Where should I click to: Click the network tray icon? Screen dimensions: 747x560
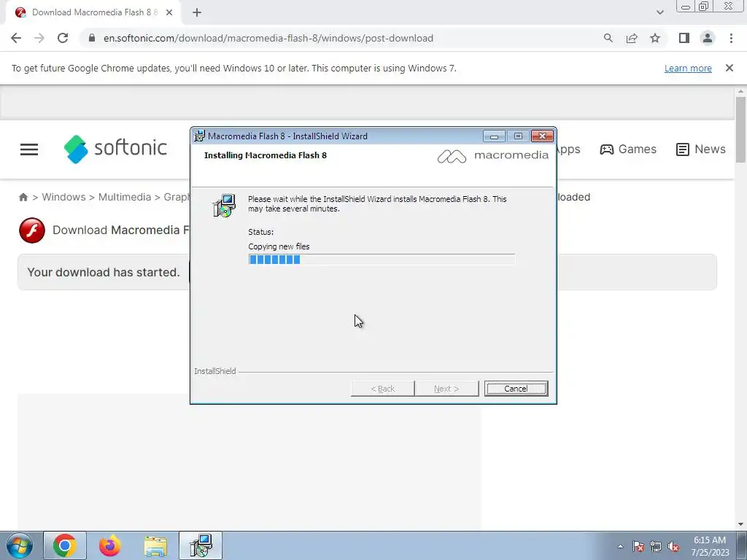(656, 546)
